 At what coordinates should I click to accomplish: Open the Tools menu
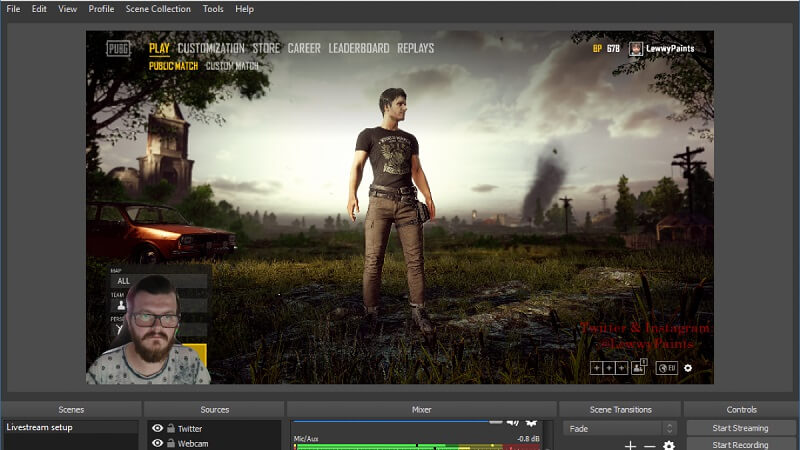pyautogui.click(x=213, y=9)
